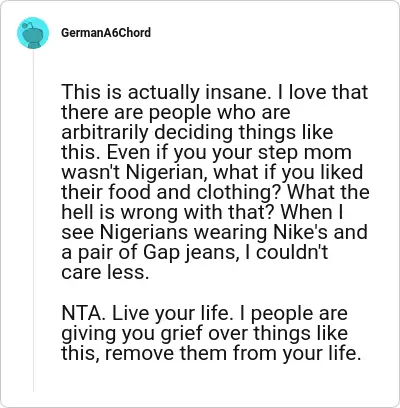Click the words 'care less.' ending the paragraph
400x408 pixels.
coord(105,273)
